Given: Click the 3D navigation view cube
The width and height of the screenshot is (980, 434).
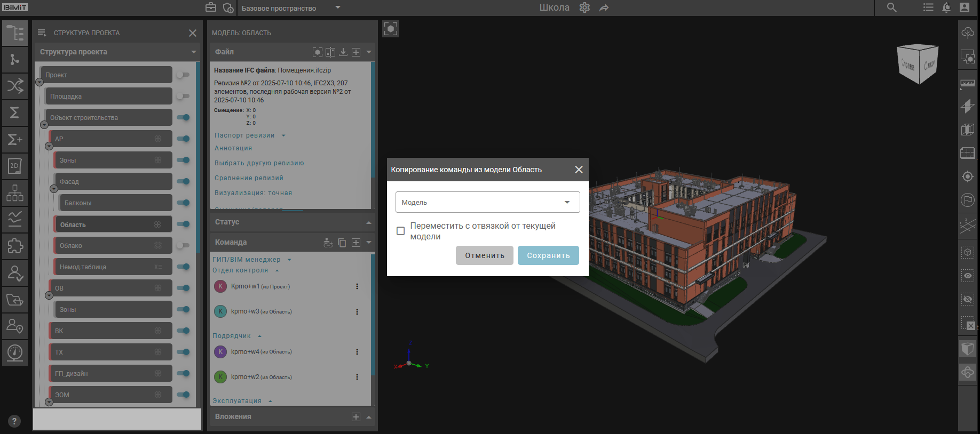Looking at the screenshot, I should pyautogui.click(x=918, y=64).
